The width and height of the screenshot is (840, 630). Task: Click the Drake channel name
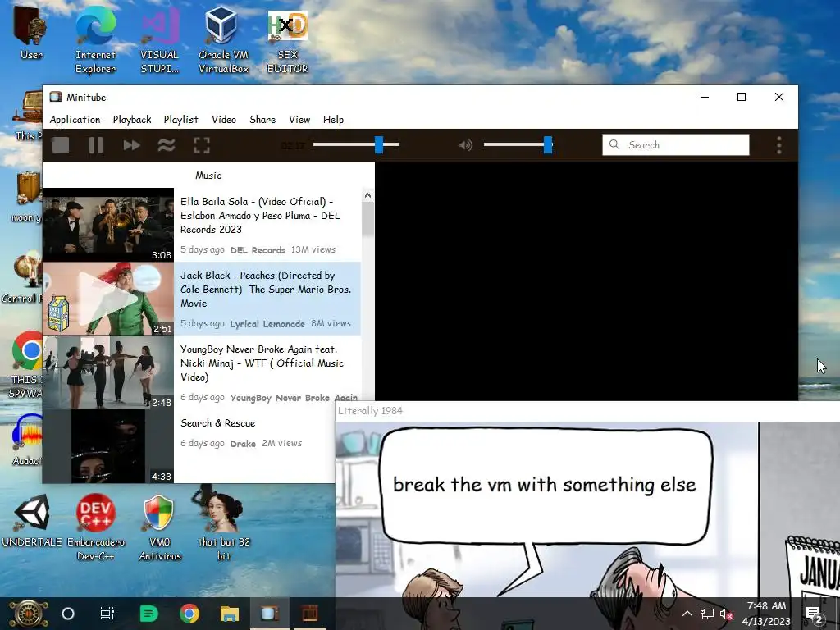243,444
